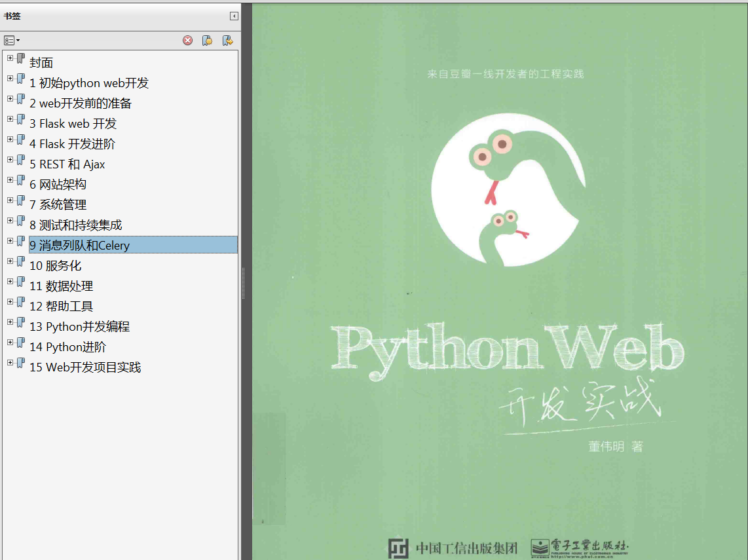Expand the 6 网站架构 node
The width and height of the screenshot is (748, 560).
10,180
